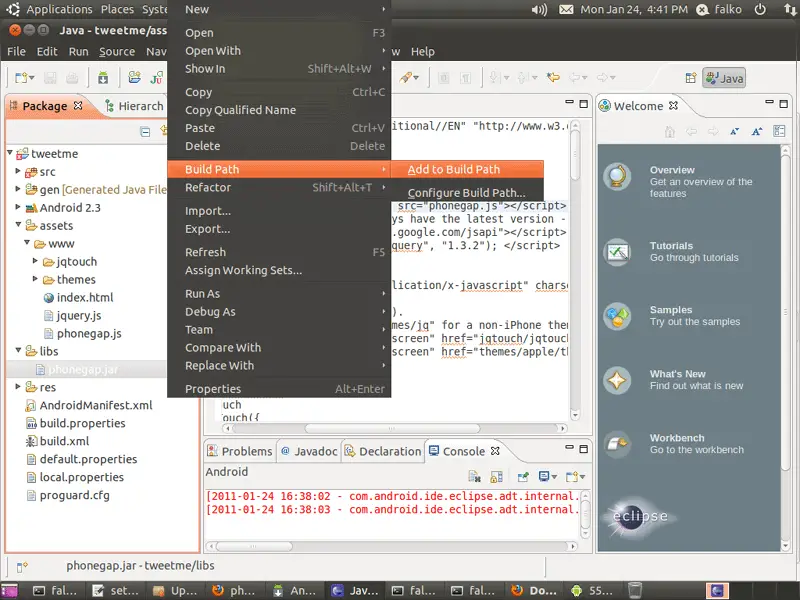Minimize the Welcome view

point(769,103)
